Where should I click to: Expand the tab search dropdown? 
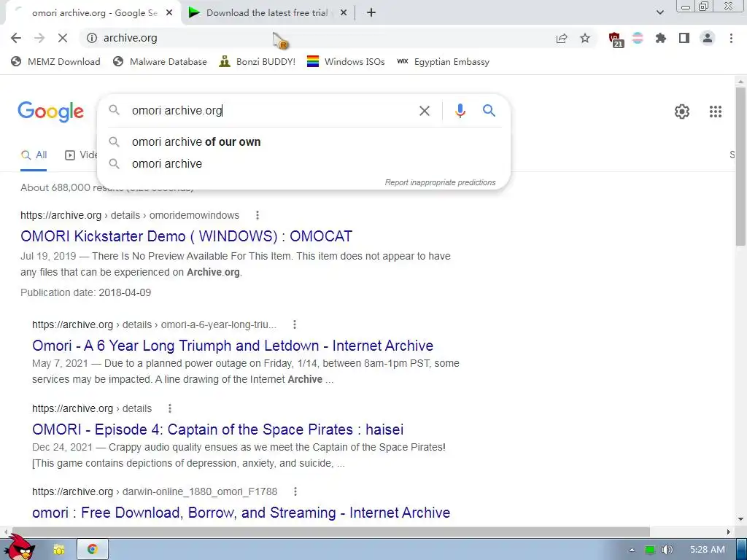point(659,13)
